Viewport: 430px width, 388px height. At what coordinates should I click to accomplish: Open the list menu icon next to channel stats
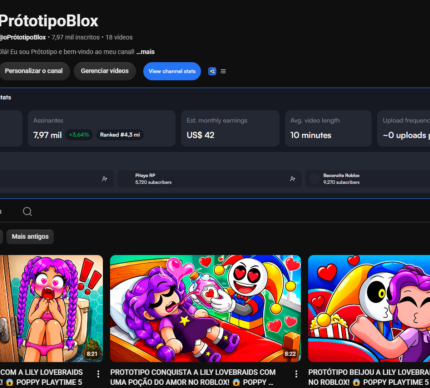(223, 71)
